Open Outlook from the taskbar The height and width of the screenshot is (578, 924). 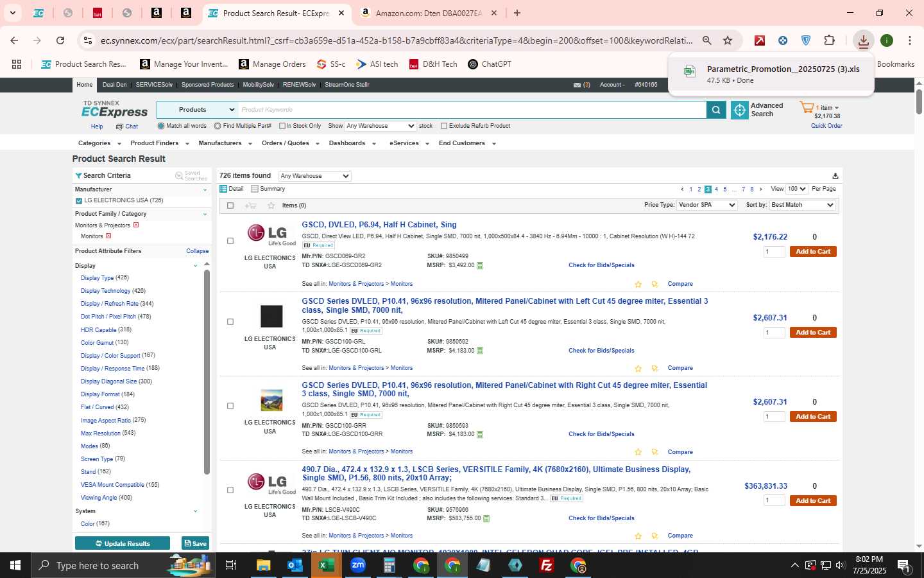295,565
